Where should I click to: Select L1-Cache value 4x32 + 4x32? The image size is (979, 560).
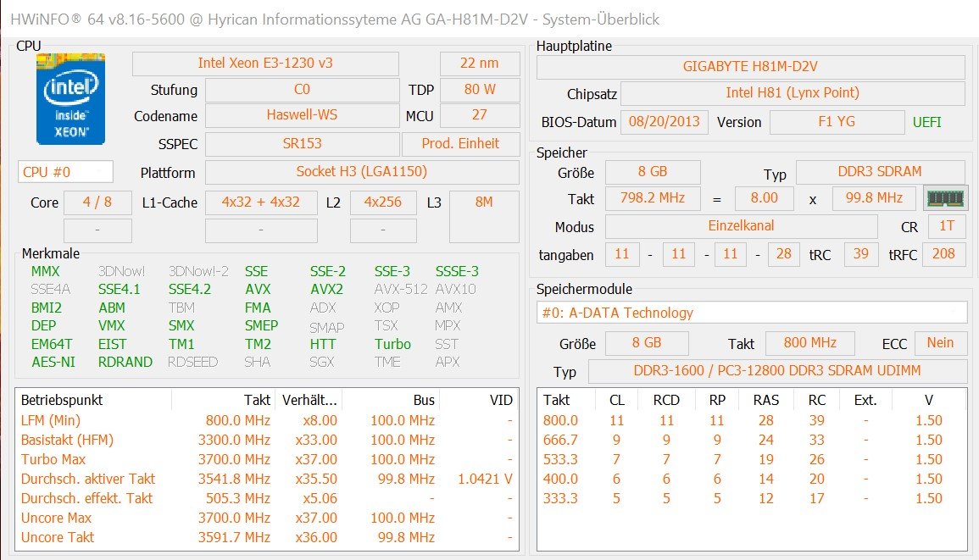coord(261,202)
